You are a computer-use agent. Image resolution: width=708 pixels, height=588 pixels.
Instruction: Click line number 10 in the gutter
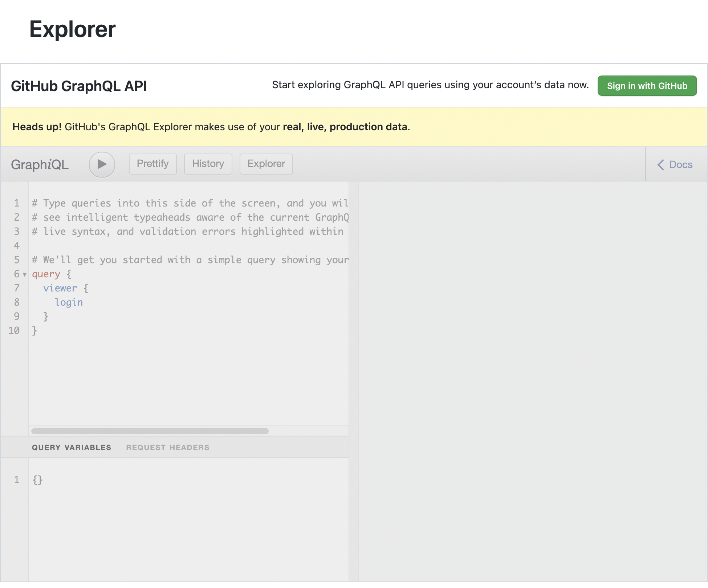(14, 331)
